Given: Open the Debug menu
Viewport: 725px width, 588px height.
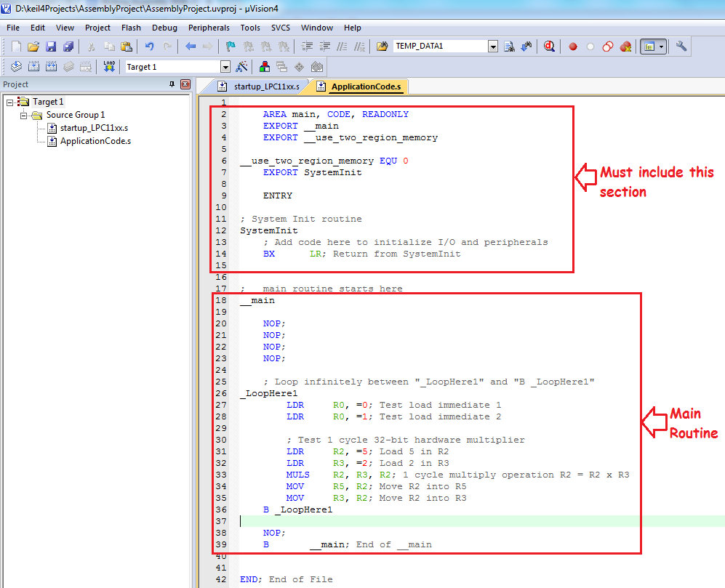Looking at the screenshot, I should (164, 28).
